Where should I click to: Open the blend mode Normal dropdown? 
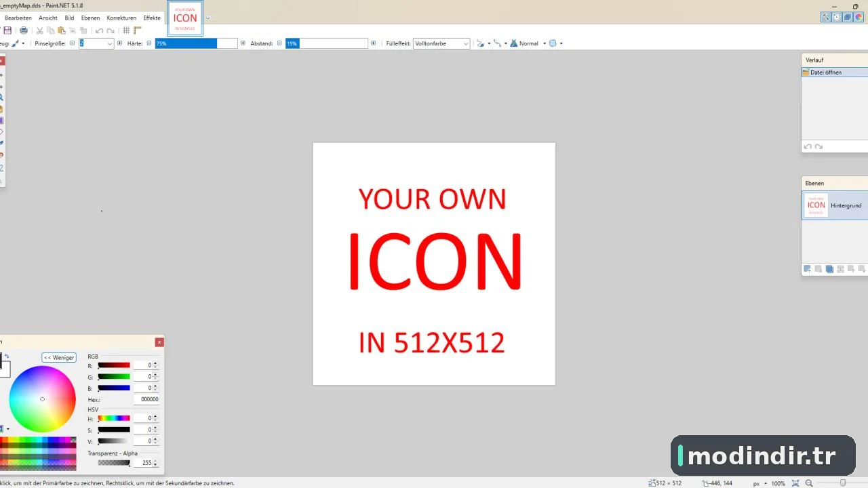click(528, 43)
